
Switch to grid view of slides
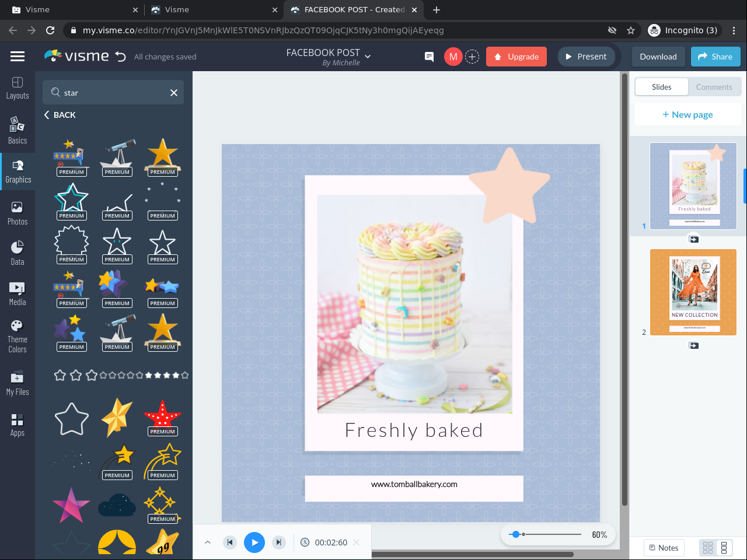[708, 548]
